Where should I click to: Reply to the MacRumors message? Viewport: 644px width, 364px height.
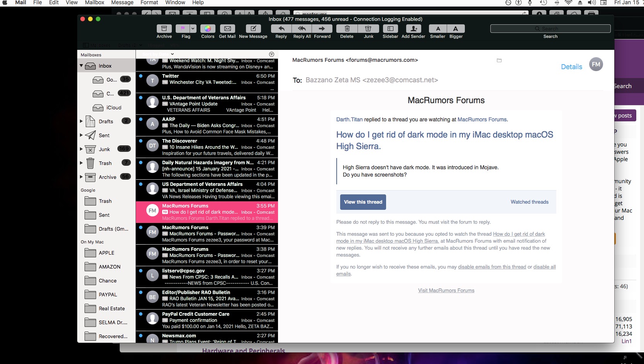[281, 29]
